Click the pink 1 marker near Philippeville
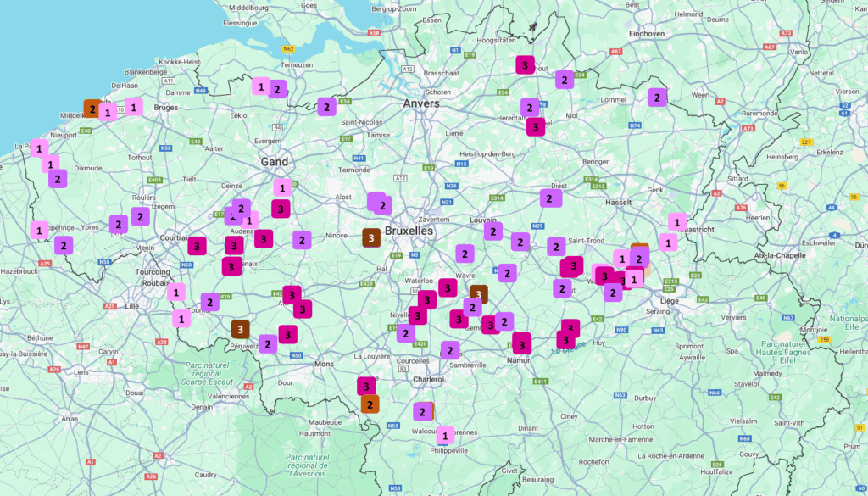 click(x=445, y=435)
